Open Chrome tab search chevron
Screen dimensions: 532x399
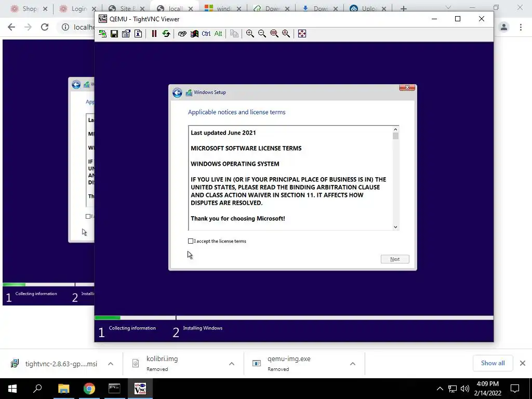pos(448,7)
